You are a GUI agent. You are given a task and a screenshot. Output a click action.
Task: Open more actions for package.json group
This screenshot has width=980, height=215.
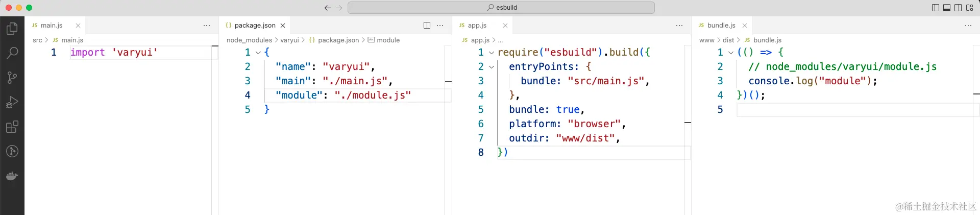pyautogui.click(x=440, y=26)
